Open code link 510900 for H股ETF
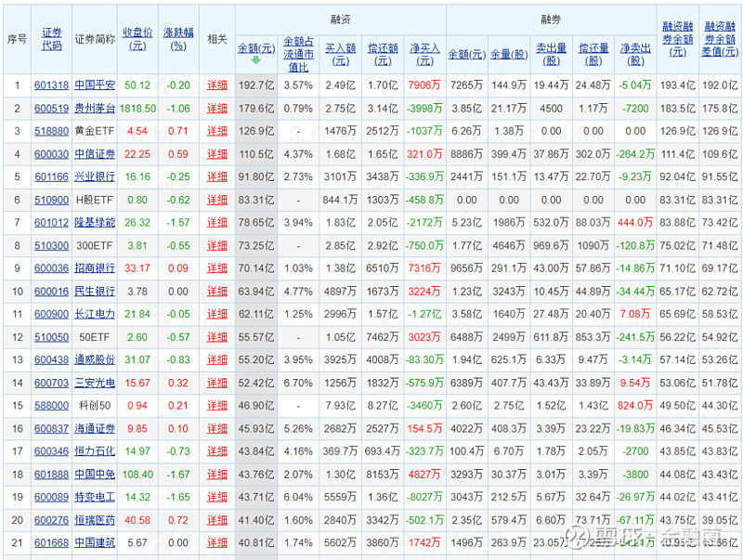 (52, 200)
